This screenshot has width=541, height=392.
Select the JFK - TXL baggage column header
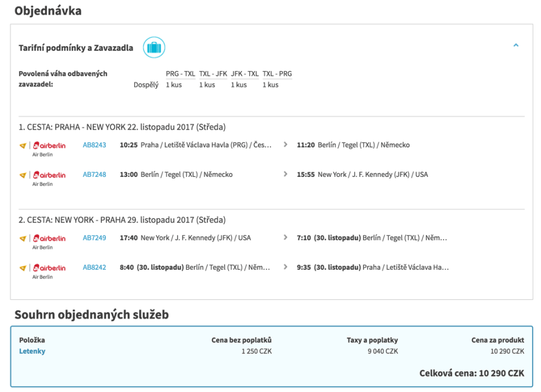click(245, 74)
